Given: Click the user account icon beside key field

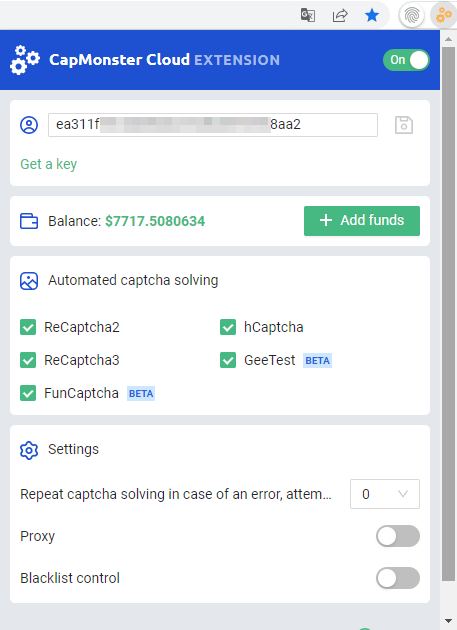Looking at the screenshot, I should [x=29, y=125].
